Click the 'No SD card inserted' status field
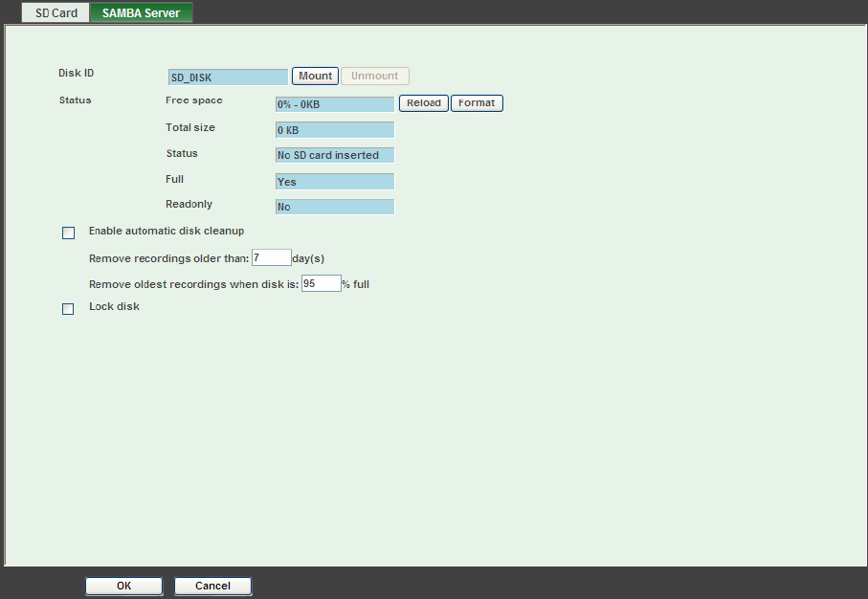 335,155
